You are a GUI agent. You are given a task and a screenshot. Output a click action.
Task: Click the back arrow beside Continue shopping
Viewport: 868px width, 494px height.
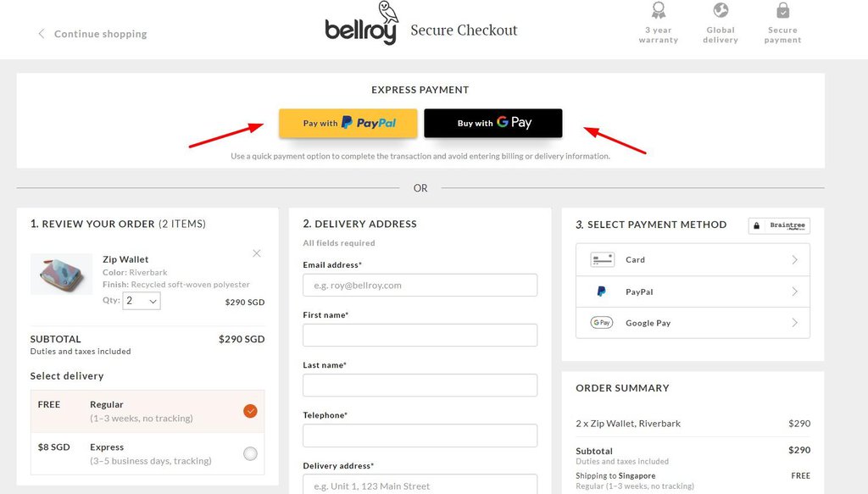[41, 34]
